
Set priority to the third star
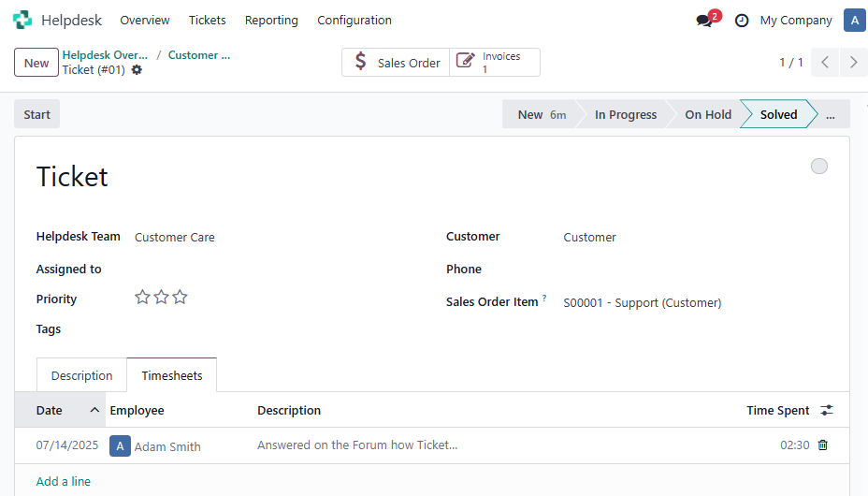click(180, 298)
